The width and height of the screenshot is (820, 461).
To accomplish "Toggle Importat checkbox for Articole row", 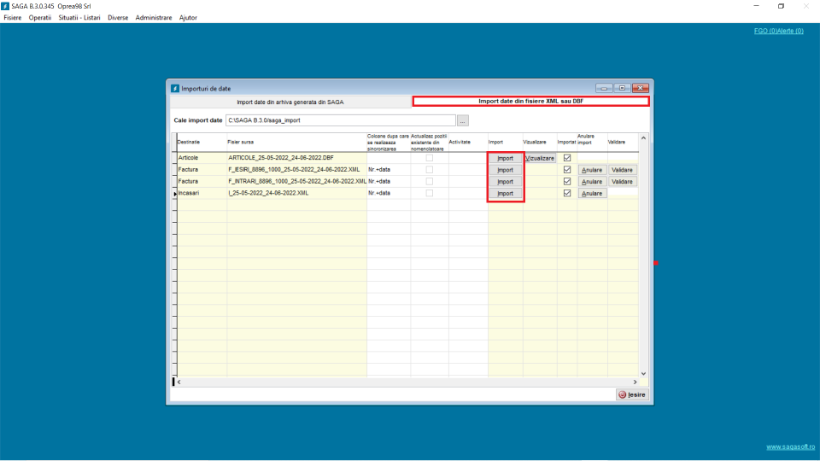I will coord(567,158).
